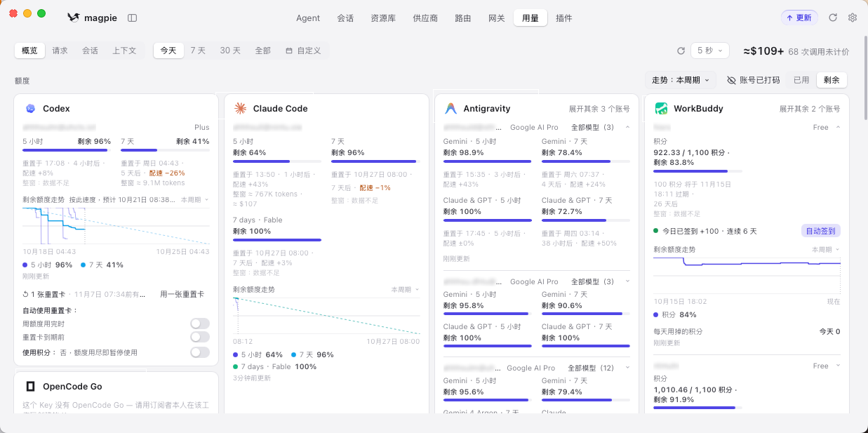Image resolution: width=868 pixels, height=433 pixels.
Task: Toggle the sidebar panel icon beside magpie
Action: [133, 18]
